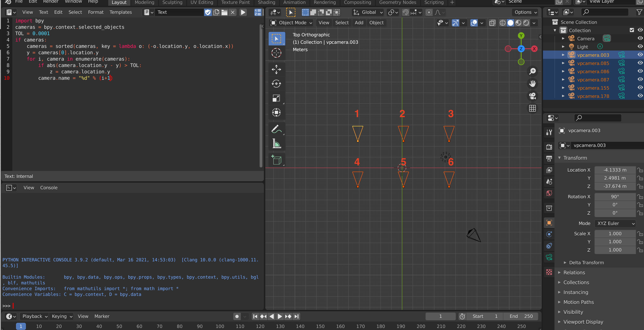Choose the Rotate tool
The width and height of the screenshot is (644, 330).
point(276,84)
